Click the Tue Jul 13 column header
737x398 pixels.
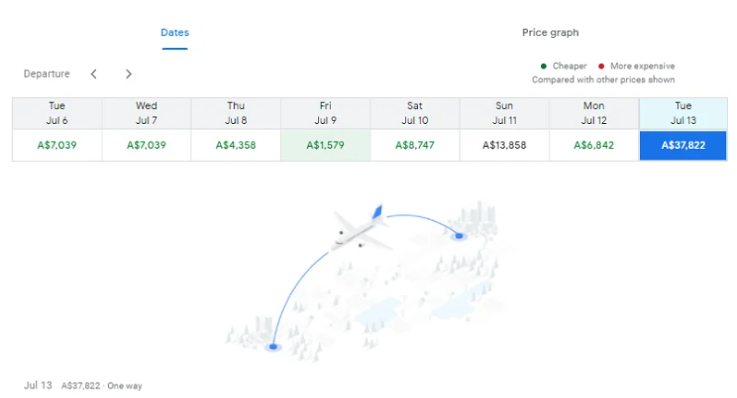coord(683,113)
